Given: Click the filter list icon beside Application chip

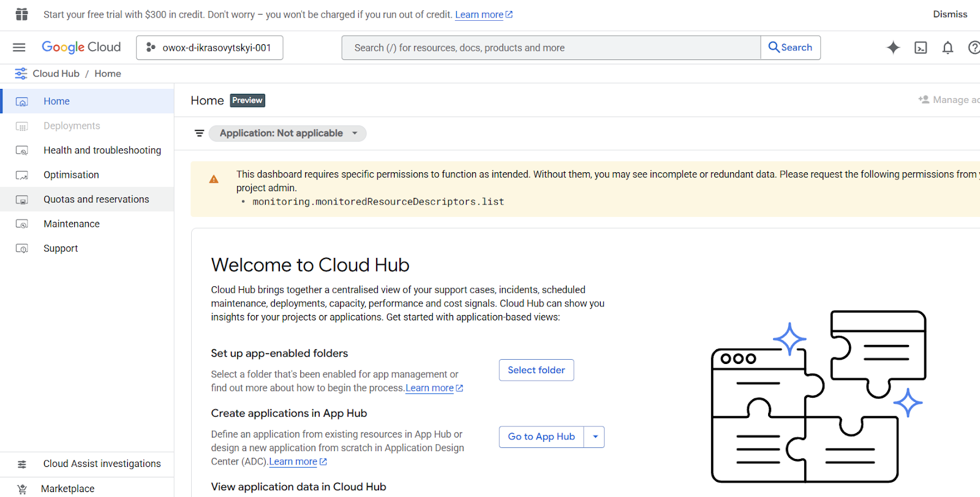Looking at the screenshot, I should 199,133.
